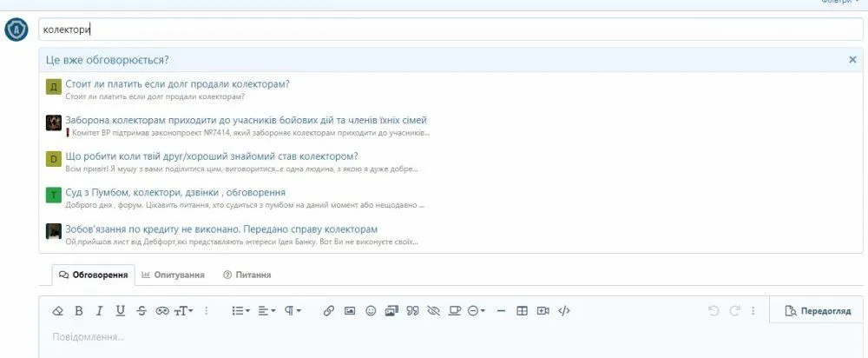Viewport: 868px width, 358px height.
Task: Toggle Strikethrough formatting
Action: pos(141,311)
